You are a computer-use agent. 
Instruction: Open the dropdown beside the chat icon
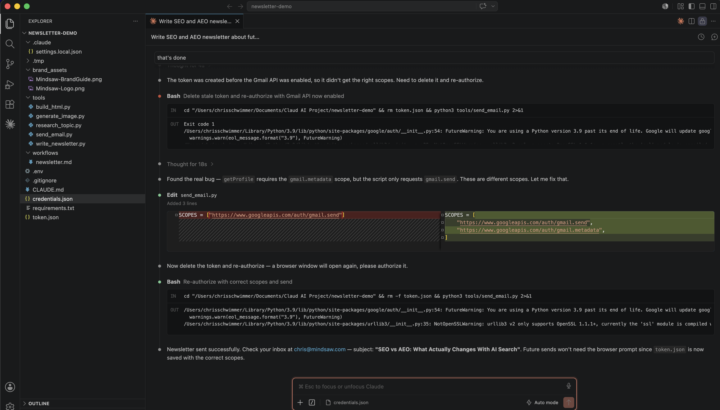coord(493,6)
